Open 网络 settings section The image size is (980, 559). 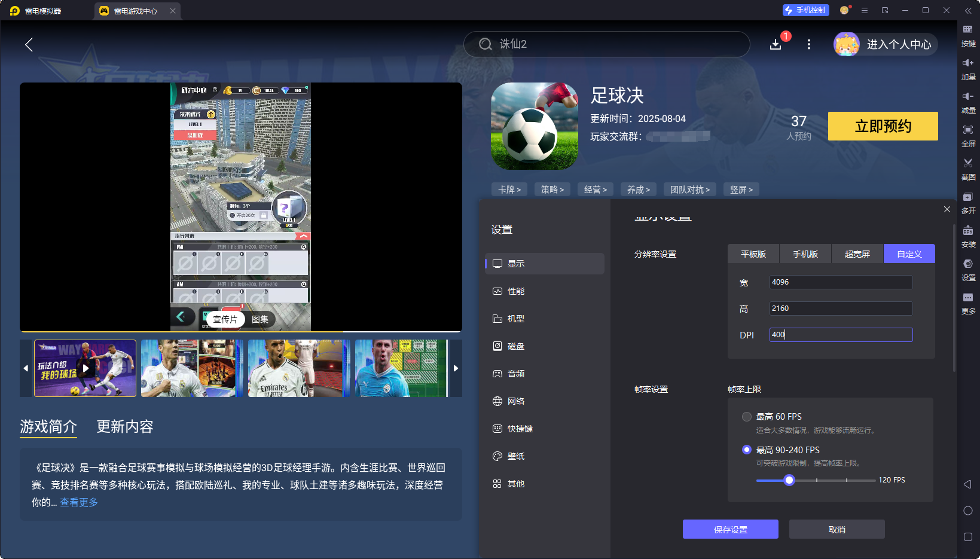[545, 401]
